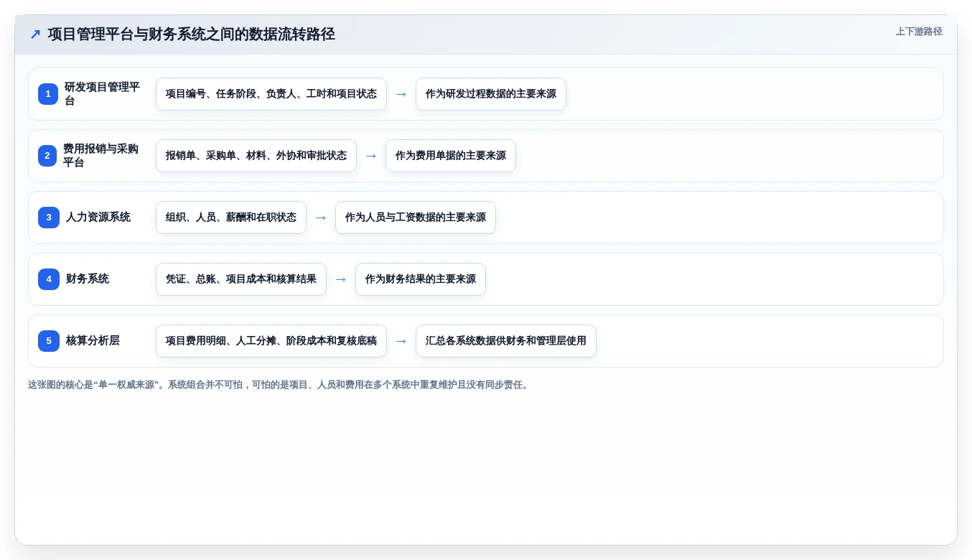Click the box 组织、人员、薪酬和在职状态

click(231, 218)
